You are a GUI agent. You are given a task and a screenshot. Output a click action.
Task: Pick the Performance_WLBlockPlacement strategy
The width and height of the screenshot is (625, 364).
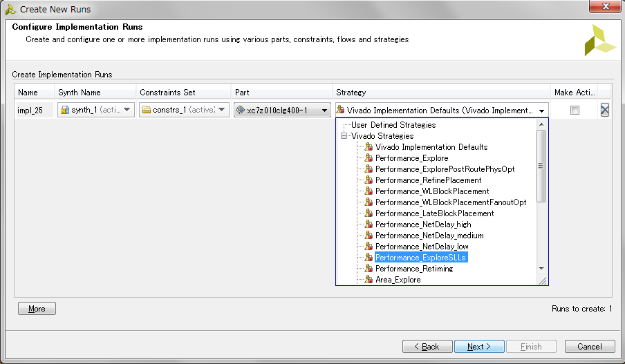click(432, 191)
